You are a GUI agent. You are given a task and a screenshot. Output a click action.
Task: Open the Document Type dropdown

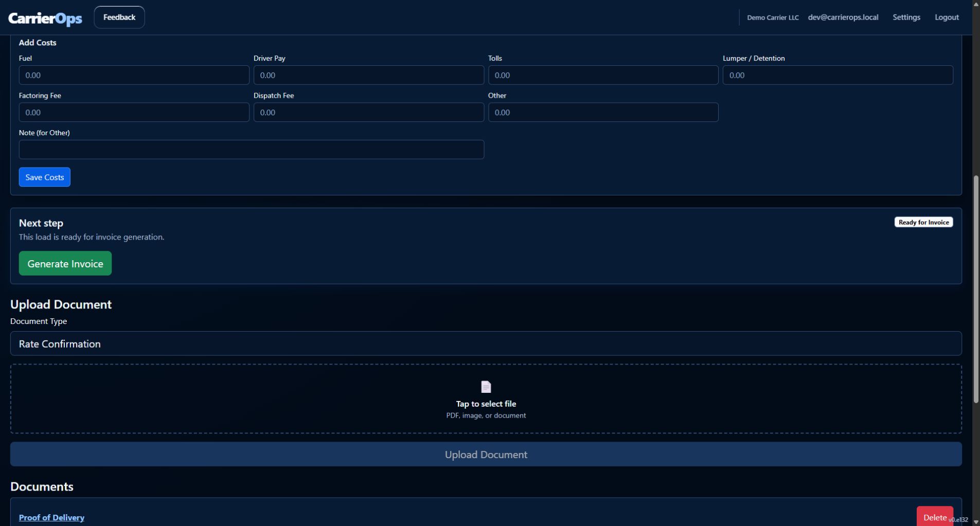coord(486,343)
